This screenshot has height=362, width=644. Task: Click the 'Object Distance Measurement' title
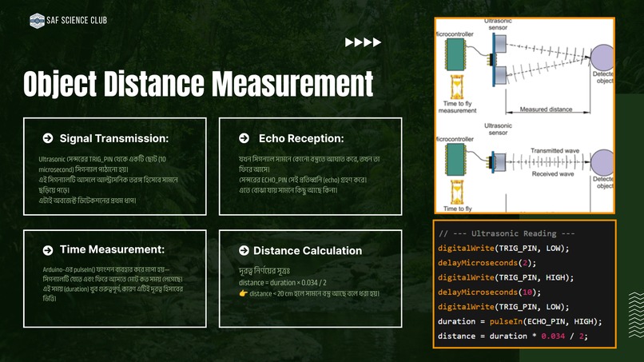(x=198, y=84)
